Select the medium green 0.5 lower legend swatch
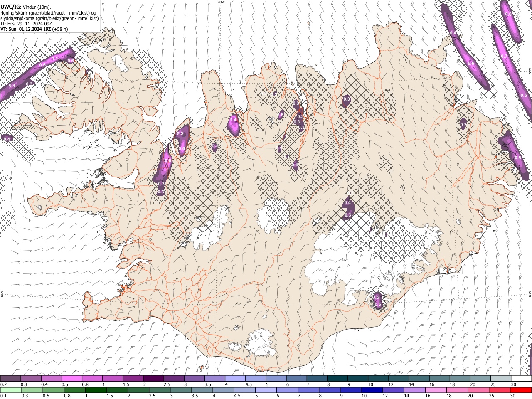The image size is (532, 399). pos(54,390)
